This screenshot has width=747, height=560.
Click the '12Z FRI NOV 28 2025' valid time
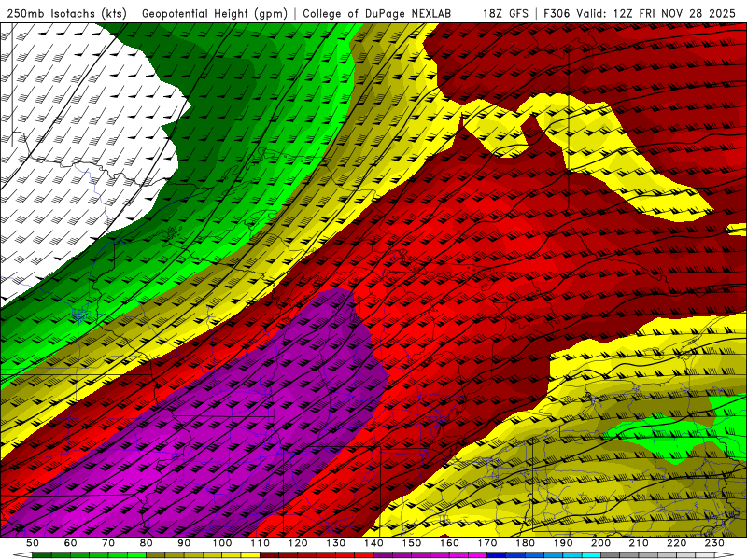coord(674,14)
